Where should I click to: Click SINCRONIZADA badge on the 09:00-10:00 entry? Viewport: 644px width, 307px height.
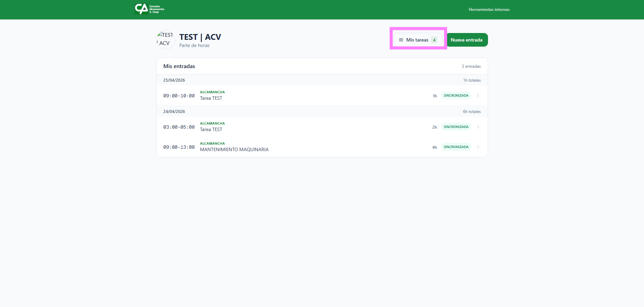[x=456, y=96]
